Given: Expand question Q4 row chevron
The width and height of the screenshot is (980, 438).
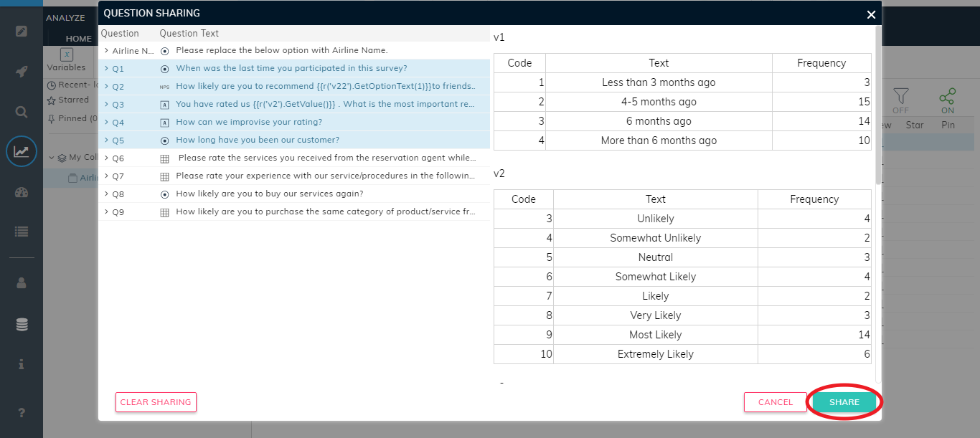Looking at the screenshot, I should pyautogui.click(x=106, y=123).
